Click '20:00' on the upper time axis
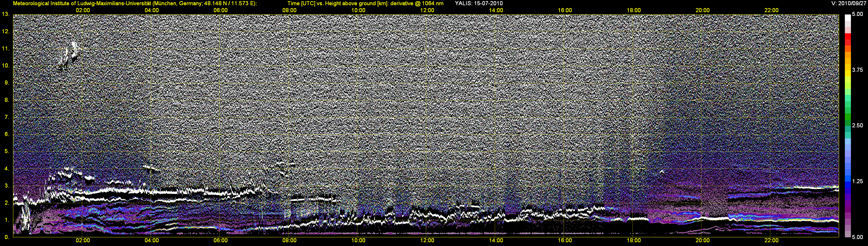This screenshot has width=868, height=246. point(703,10)
